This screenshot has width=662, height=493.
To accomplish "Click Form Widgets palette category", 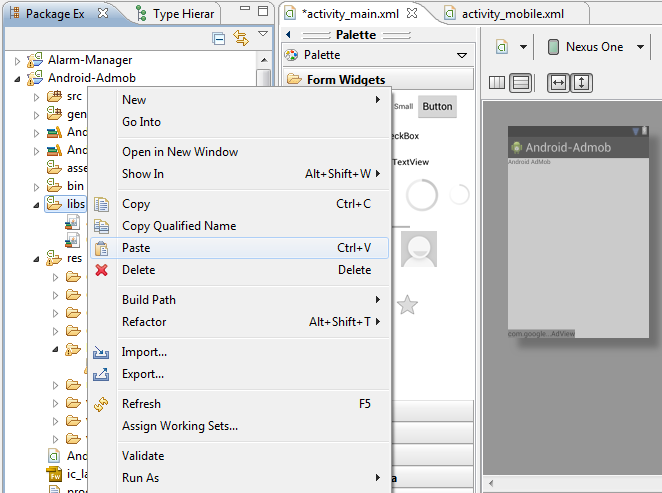I will (x=378, y=79).
